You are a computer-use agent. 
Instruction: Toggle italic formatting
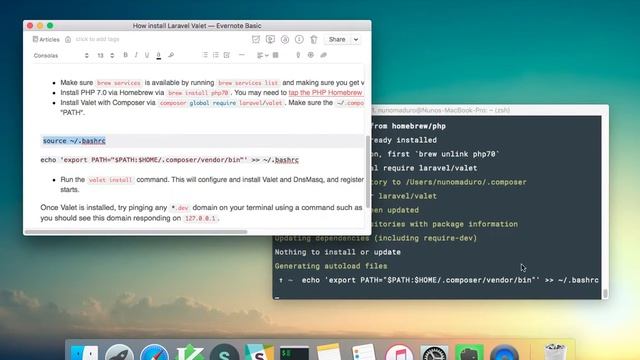pyautogui.click(x=136, y=55)
